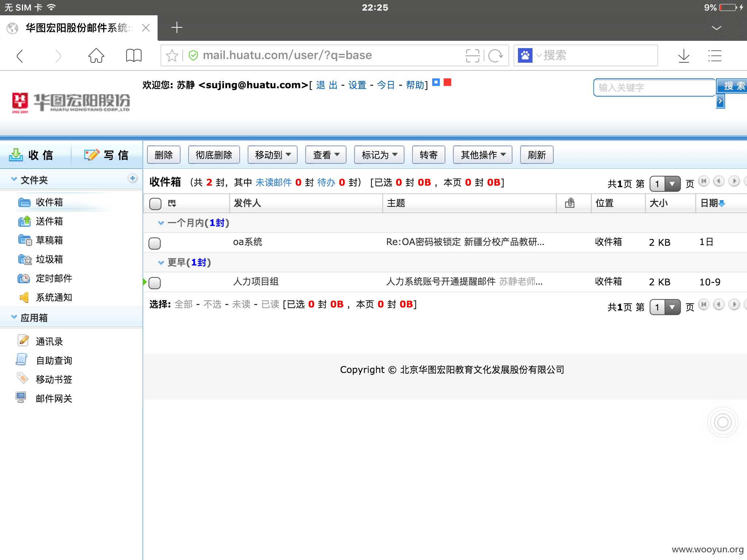Image resolution: width=747 pixels, height=560 pixels.
Task: Click the top first-page navigation icon
Action: pyautogui.click(x=704, y=181)
